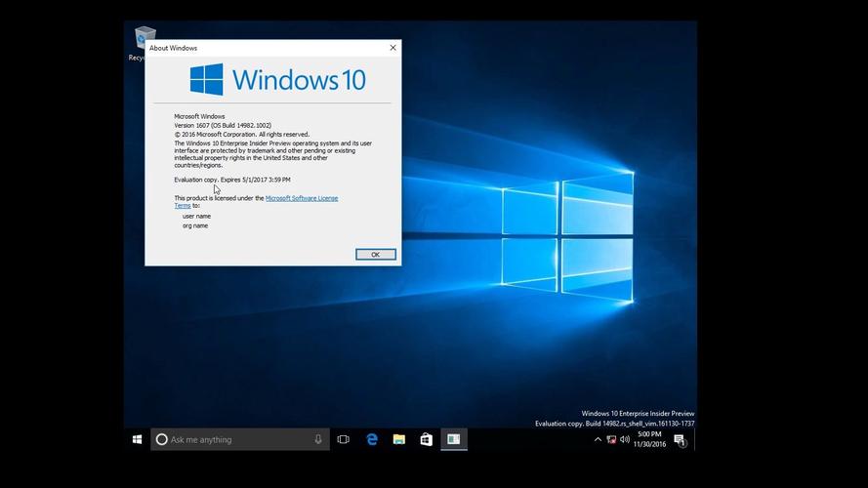Click the 'org name' text

tap(195, 225)
